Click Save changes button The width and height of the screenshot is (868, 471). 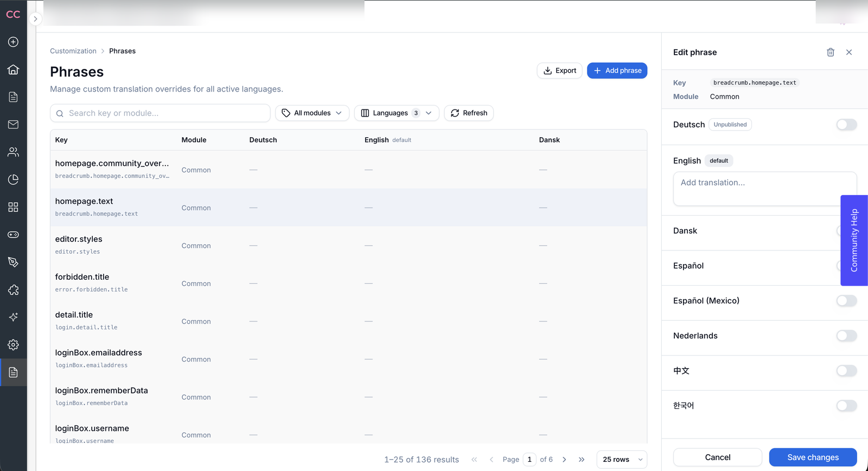coord(813,457)
